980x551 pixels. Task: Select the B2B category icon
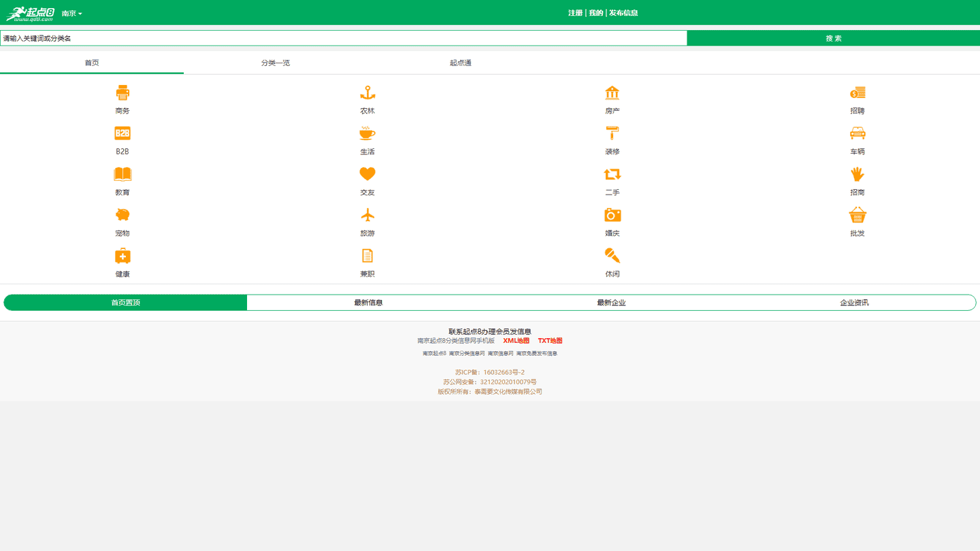(122, 133)
